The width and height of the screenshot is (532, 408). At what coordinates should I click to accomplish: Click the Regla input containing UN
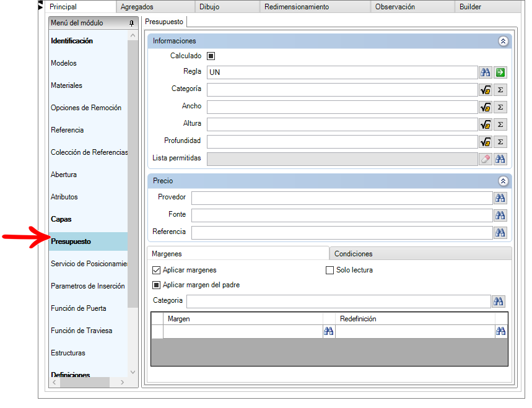pos(342,72)
